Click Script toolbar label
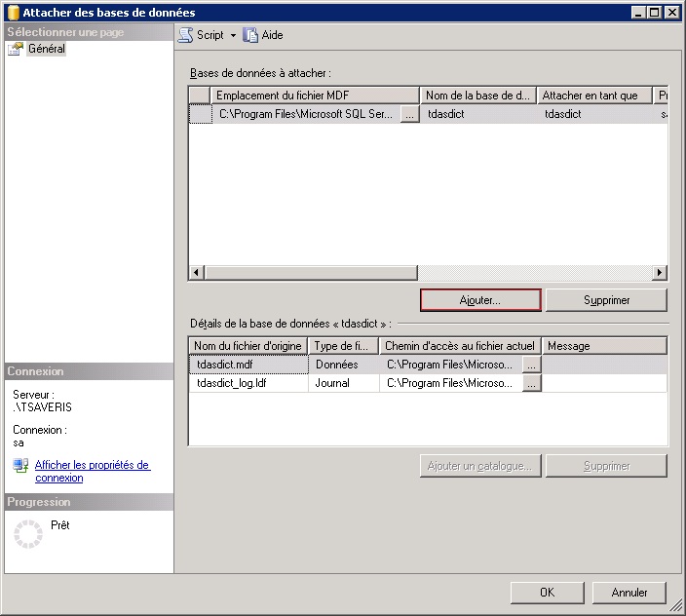This screenshot has height=616, width=686. (x=210, y=35)
